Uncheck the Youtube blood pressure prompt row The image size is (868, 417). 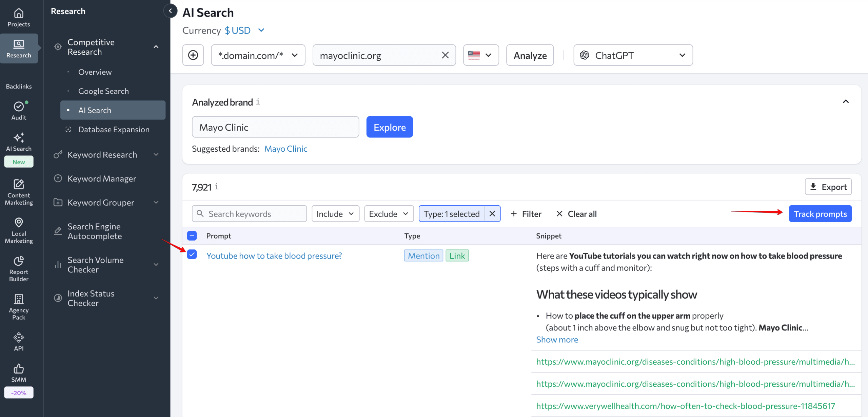[x=192, y=255]
